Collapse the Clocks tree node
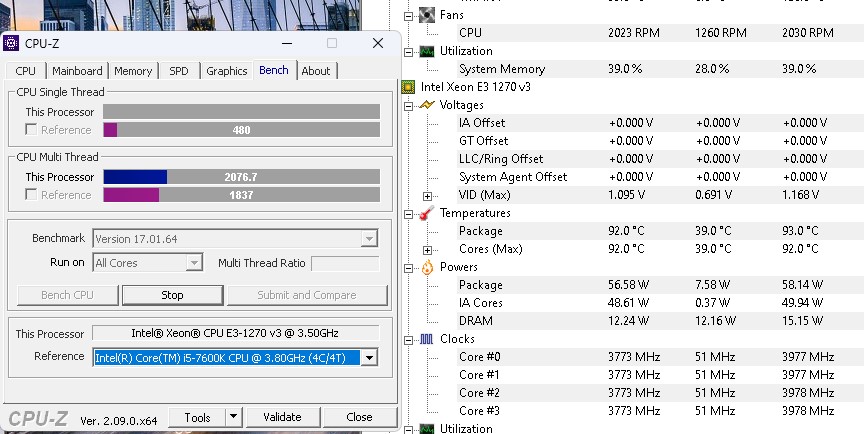 [x=409, y=340]
